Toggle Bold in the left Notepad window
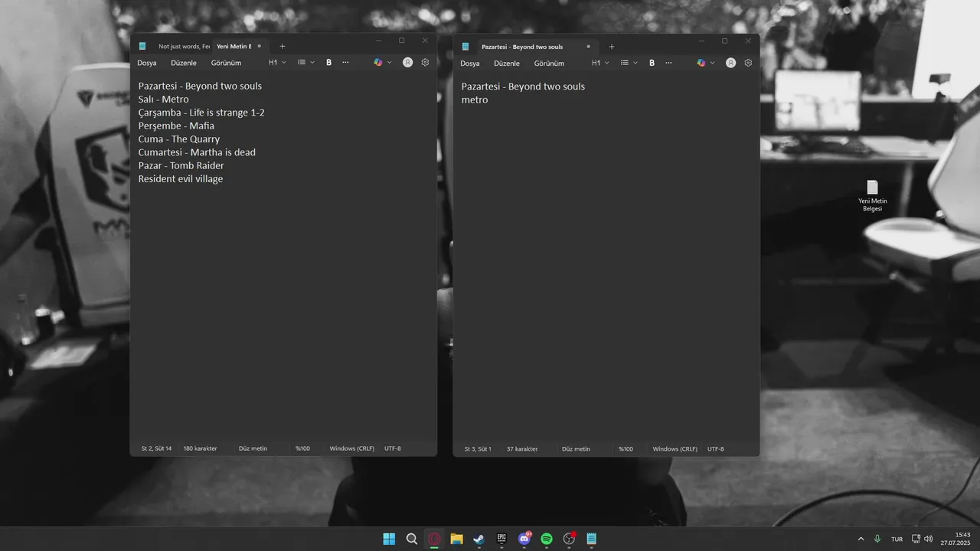Viewport: 980px width, 551px height. [x=328, y=63]
